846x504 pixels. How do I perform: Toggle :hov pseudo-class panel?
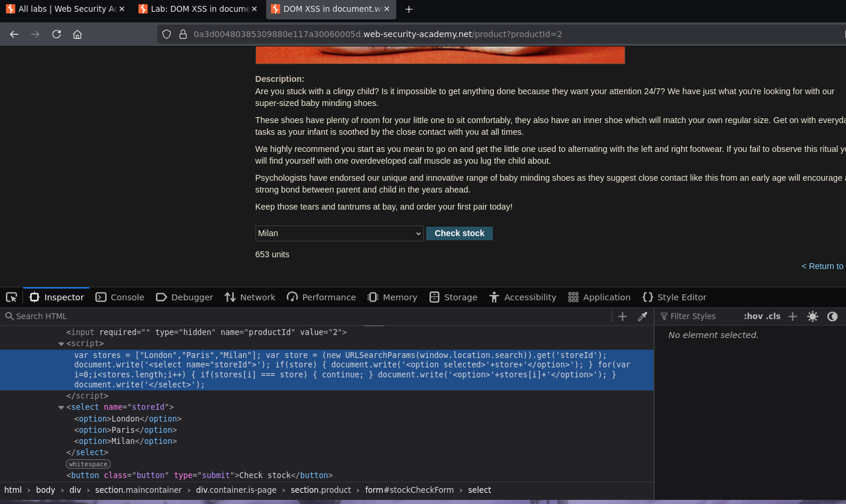pos(753,316)
